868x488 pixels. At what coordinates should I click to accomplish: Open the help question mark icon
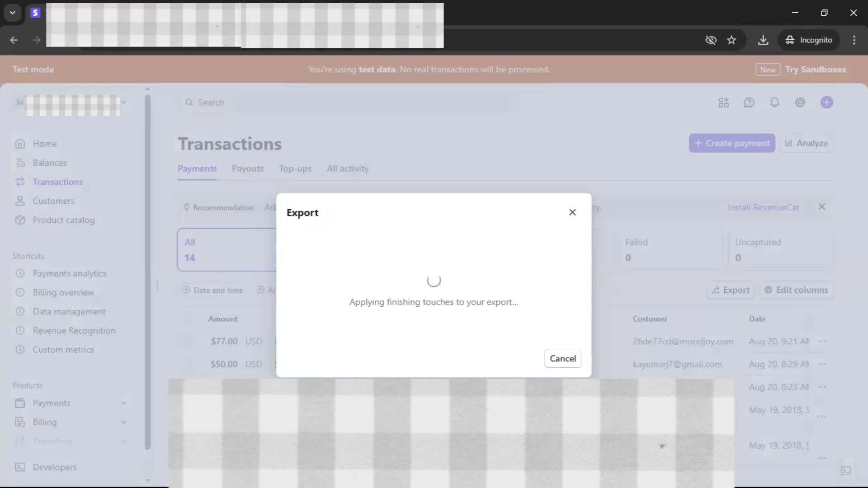pyautogui.click(x=749, y=103)
